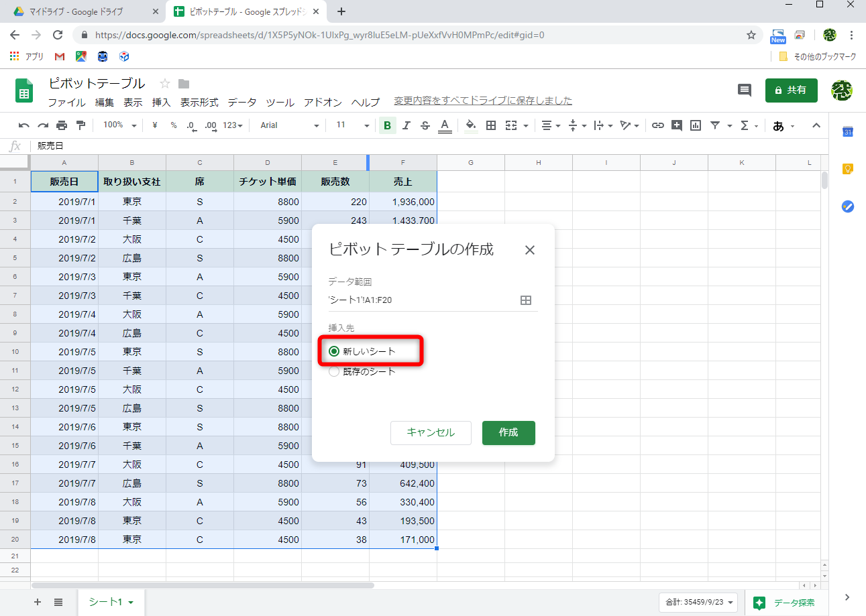This screenshot has width=866, height=616.
Task: Insert a chart from toolbar
Action: (x=696, y=125)
